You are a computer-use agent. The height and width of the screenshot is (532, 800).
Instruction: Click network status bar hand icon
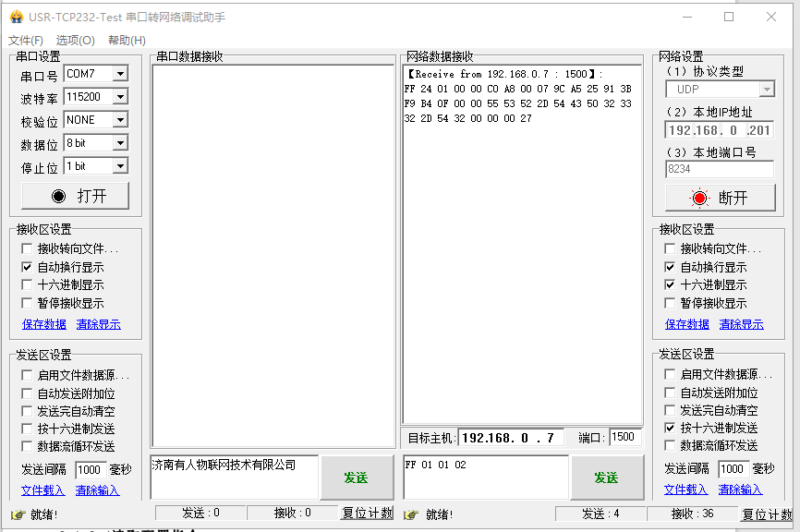tap(408, 514)
